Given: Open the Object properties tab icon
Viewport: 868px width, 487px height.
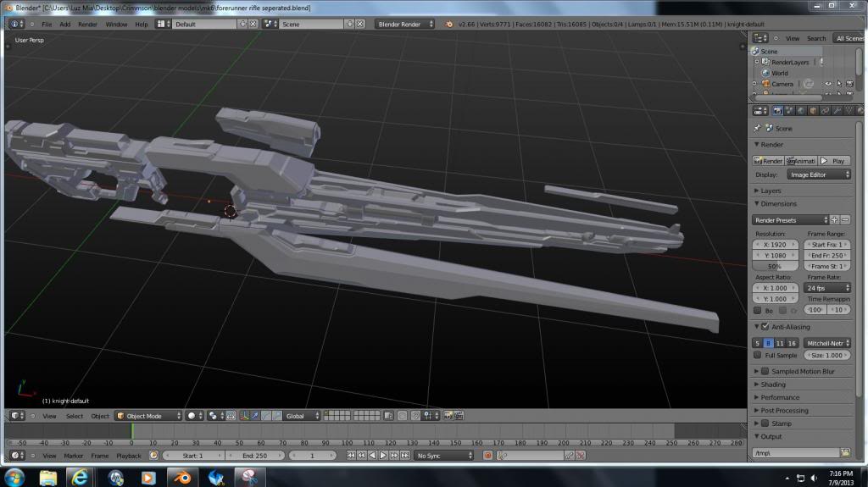Looking at the screenshot, I should pos(813,111).
